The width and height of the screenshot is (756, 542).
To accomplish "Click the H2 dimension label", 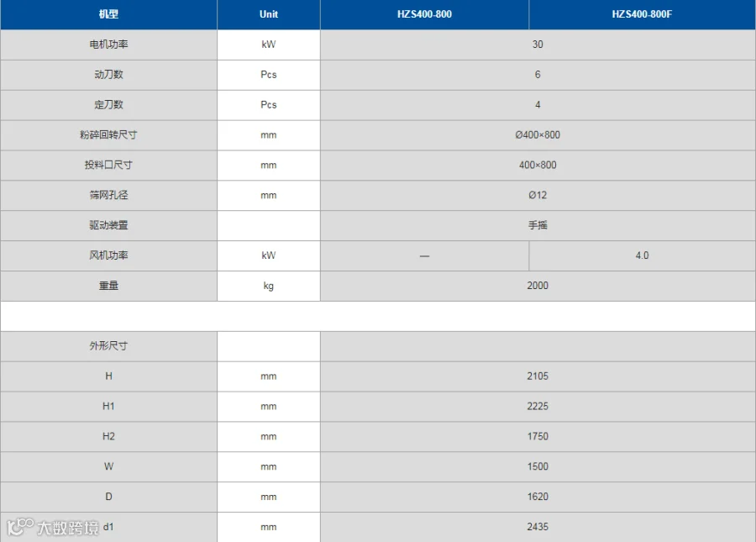I will [108, 436].
